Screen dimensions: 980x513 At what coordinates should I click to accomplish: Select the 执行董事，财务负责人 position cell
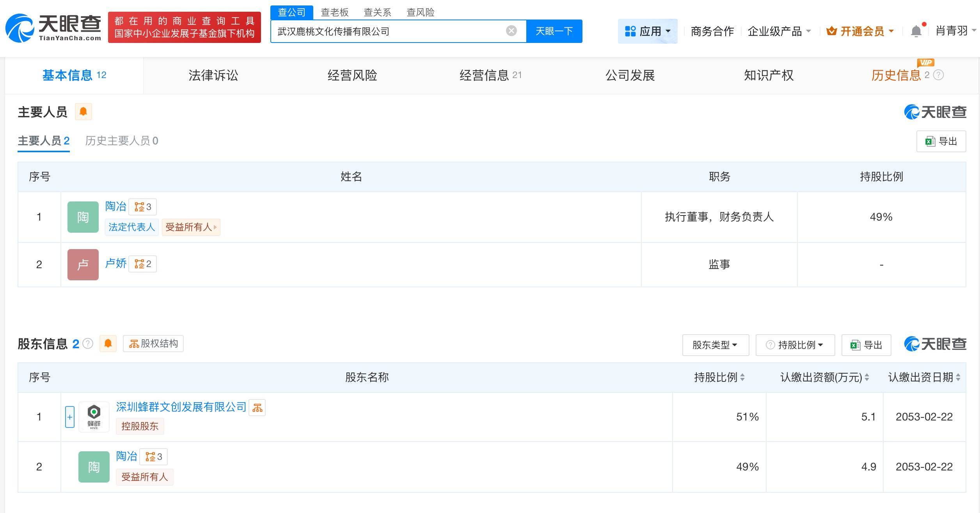point(719,217)
